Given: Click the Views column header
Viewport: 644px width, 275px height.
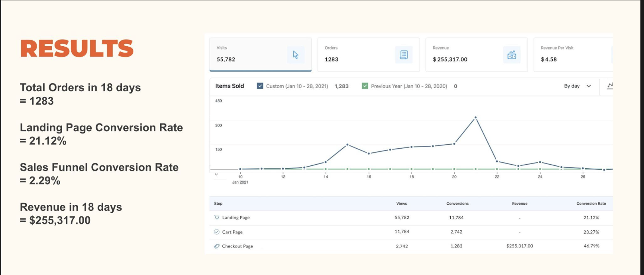Looking at the screenshot, I should pos(402,204).
